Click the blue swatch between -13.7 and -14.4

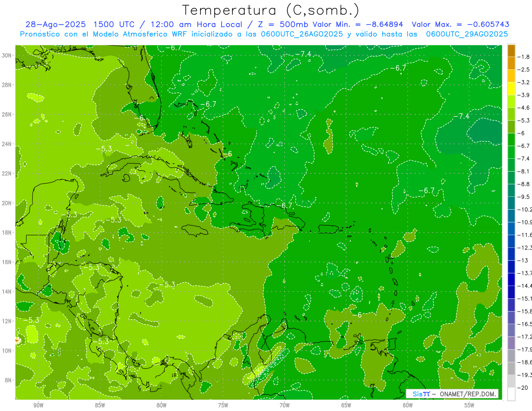point(511,279)
